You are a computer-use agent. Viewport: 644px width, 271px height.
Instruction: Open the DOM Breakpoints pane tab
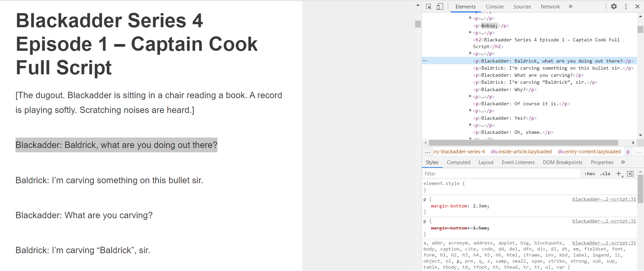click(563, 162)
